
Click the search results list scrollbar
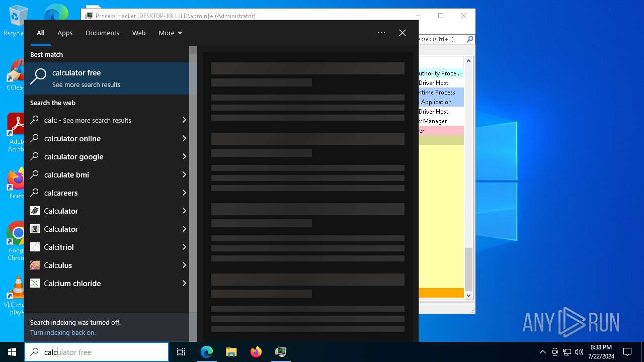click(x=193, y=194)
